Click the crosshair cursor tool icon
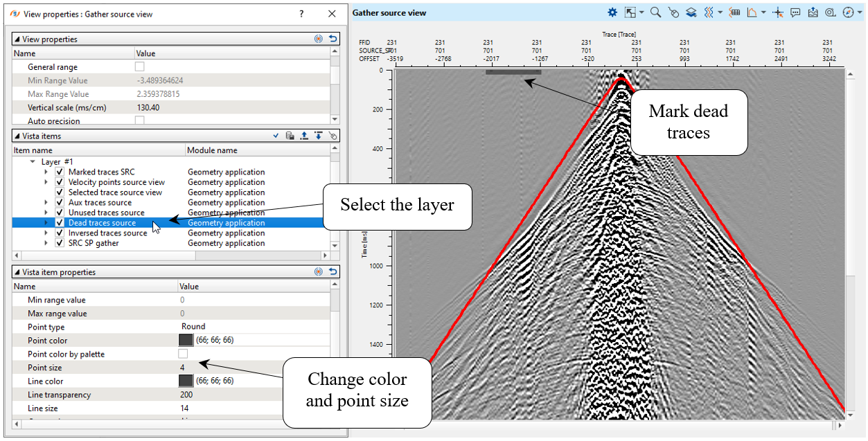This screenshot has width=868, height=441. pos(777,12)
